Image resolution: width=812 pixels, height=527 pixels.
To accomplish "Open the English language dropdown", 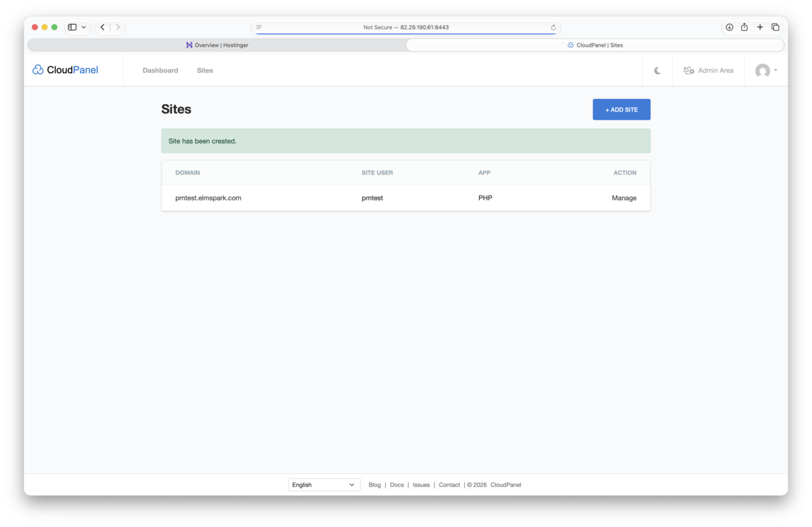I will coord(324,485).
